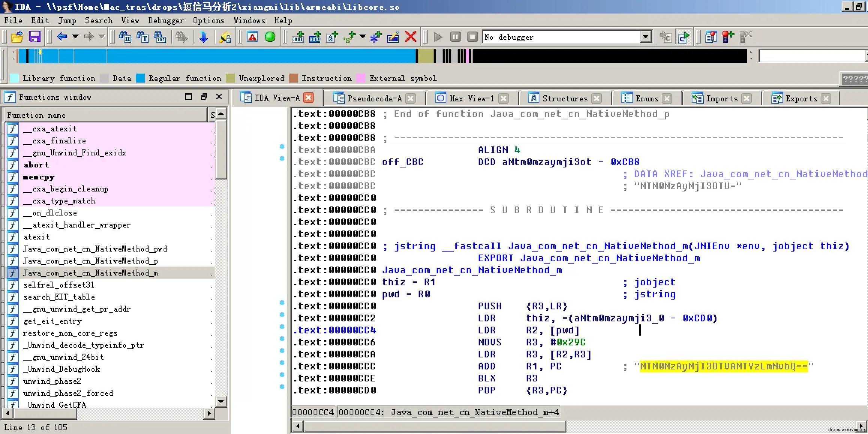This screenshot has width=868, height=434.
Task: Expand the string literal type dropdown arrow
Action: 362,37
